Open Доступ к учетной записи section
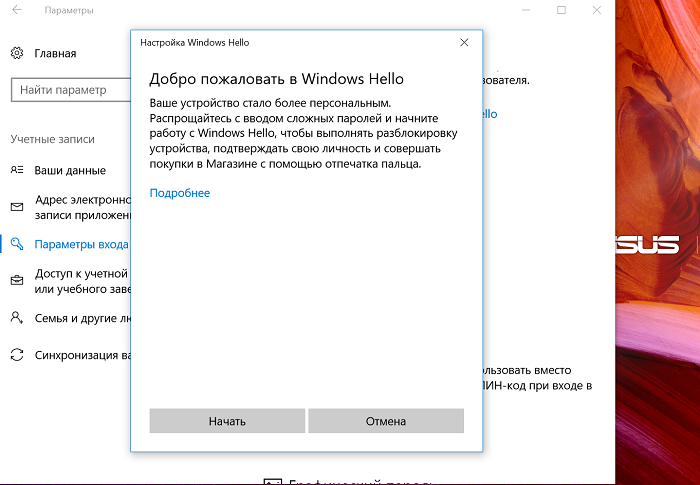700x485 pixels. (83, 281)
